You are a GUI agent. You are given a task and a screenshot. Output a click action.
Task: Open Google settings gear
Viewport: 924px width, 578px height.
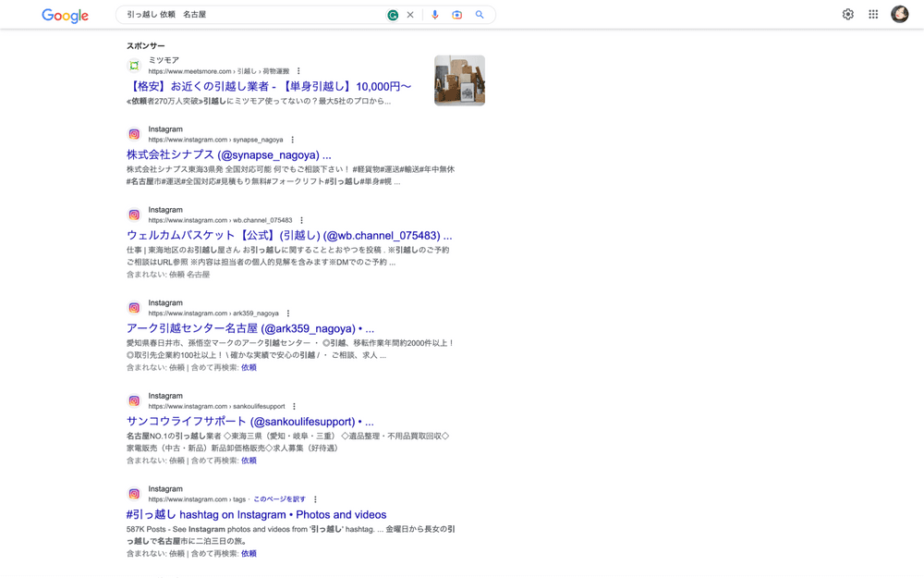tap(847, 15)
